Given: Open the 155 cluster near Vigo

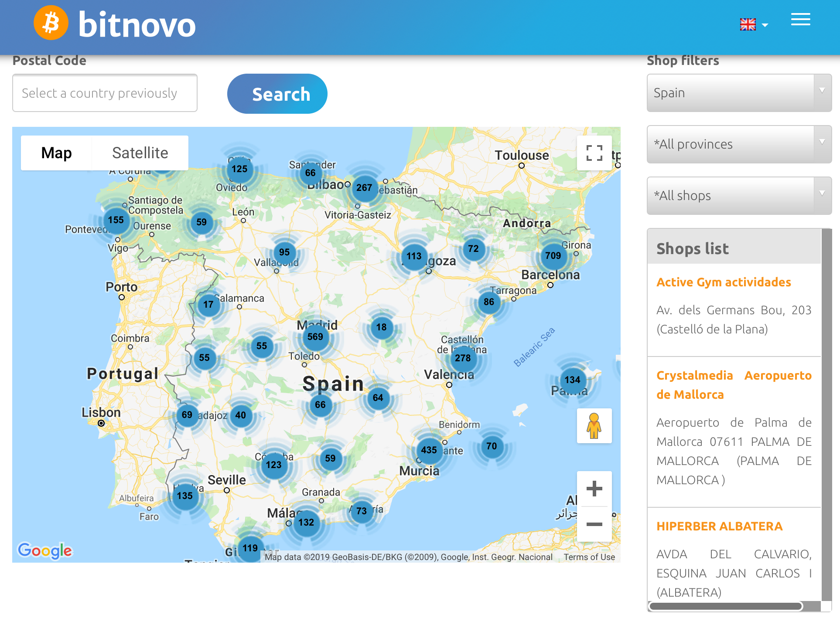Looking at the screenshot, I should pos(116,220).
